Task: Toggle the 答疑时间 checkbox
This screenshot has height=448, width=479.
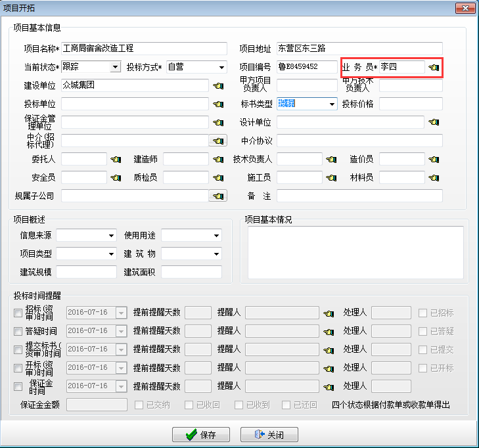Action: tap(18, 331)
